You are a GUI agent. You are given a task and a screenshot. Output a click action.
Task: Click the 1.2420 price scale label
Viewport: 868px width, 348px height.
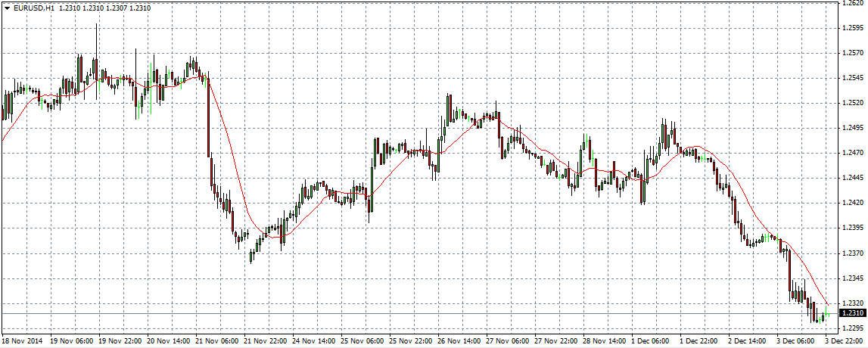tap(853, 203)
